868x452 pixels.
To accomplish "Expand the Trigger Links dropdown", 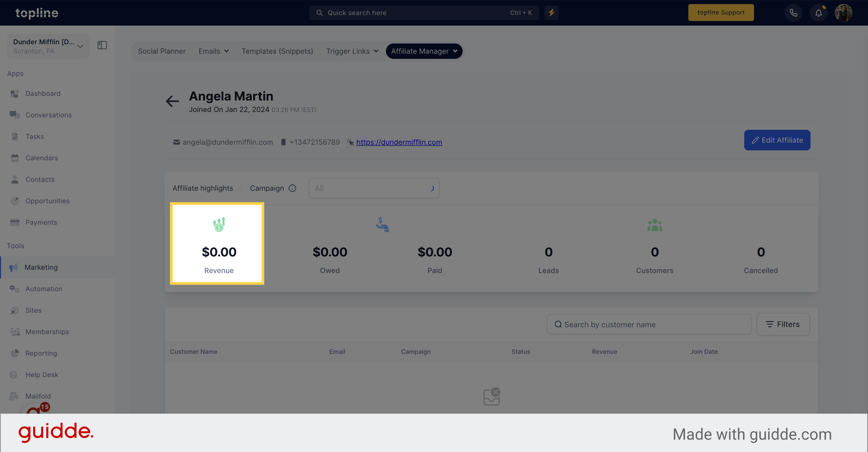I will coord(352,51).
